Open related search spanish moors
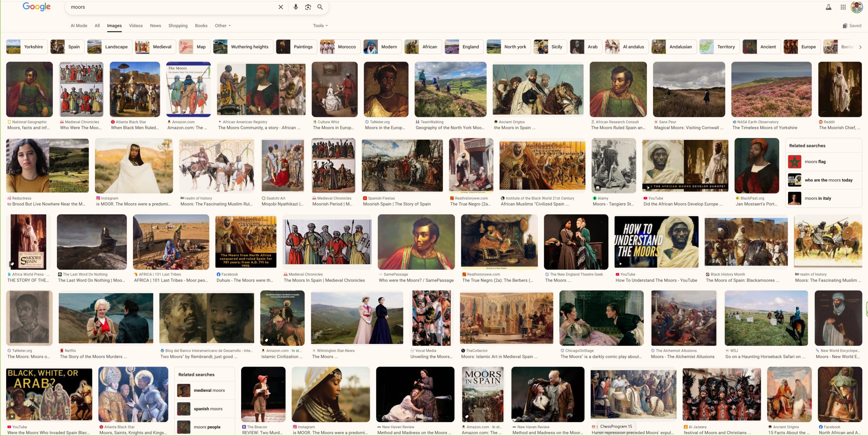Screen dimensions: 868x436 (204, 409)
